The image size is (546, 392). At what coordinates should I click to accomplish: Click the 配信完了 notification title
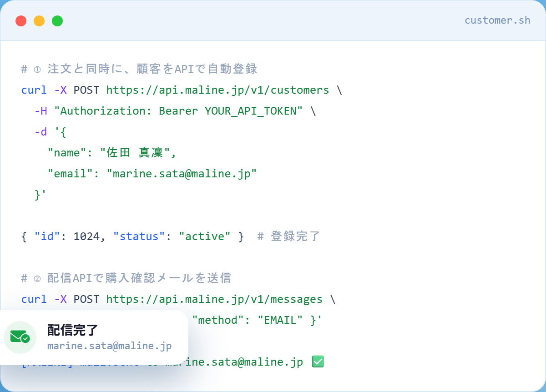(73, 330)
